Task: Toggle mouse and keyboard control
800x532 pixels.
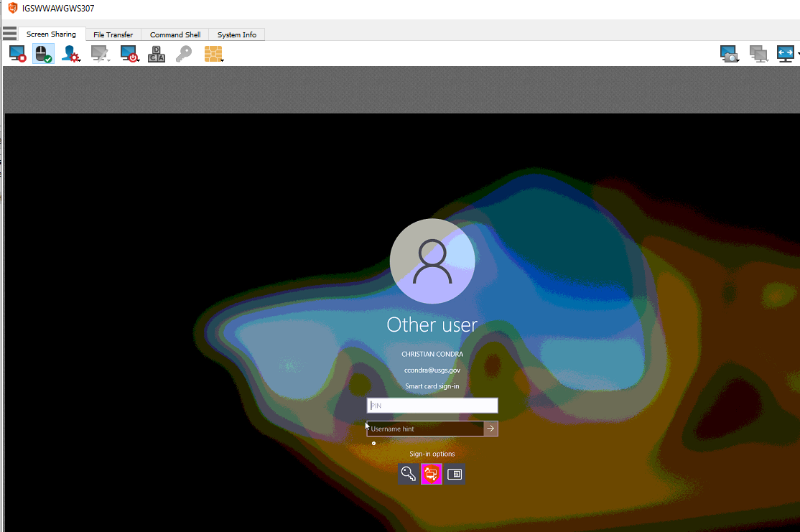Action: click(x=43, y=54)
